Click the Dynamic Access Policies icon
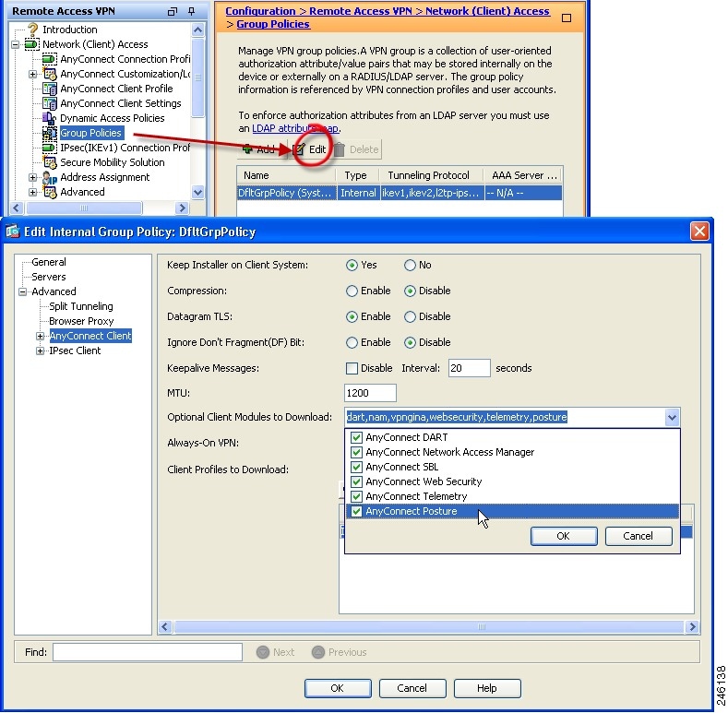 49,118
